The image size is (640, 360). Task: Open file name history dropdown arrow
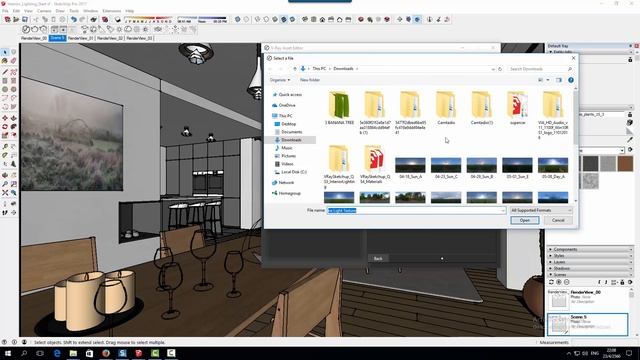(x=502, y=210)
